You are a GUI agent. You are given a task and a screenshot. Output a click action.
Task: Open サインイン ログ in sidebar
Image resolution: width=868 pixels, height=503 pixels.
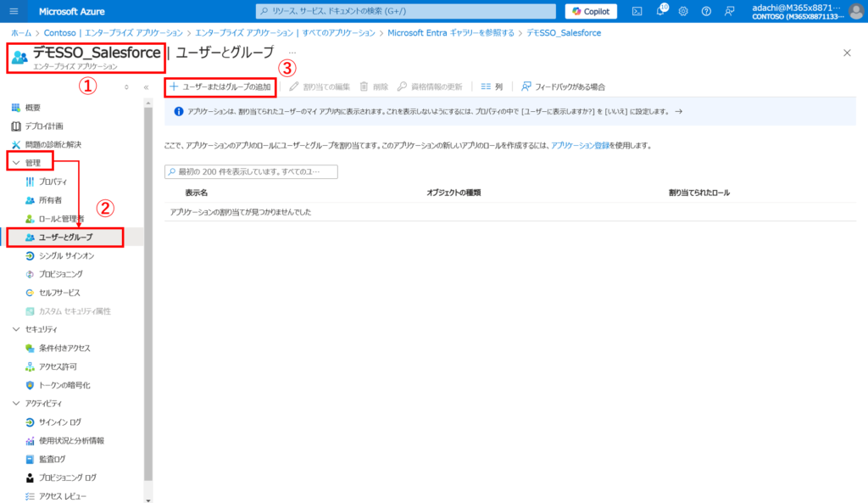coord(60,422)
